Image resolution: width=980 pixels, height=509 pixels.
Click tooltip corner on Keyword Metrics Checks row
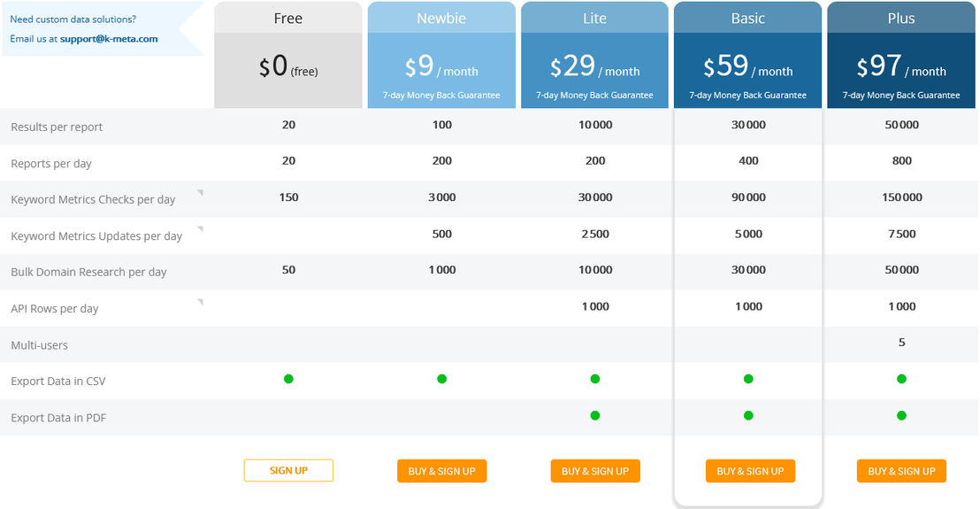click(x=201, y=192)
